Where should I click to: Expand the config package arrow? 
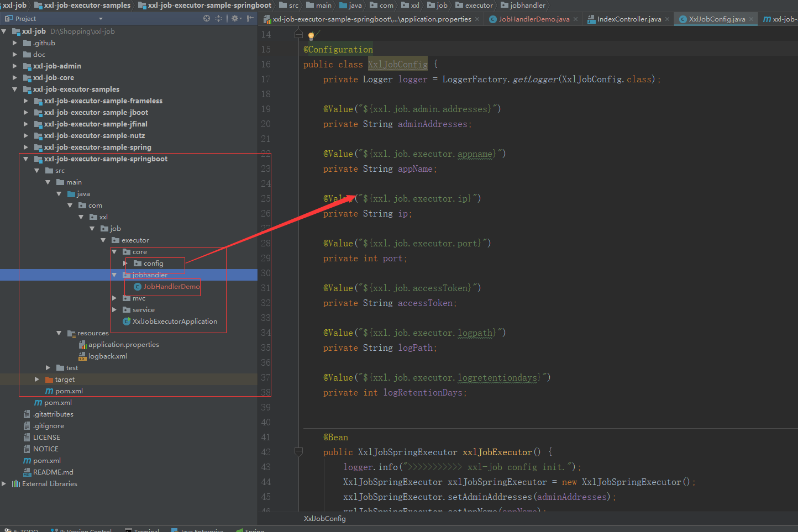tap(125, 264)
